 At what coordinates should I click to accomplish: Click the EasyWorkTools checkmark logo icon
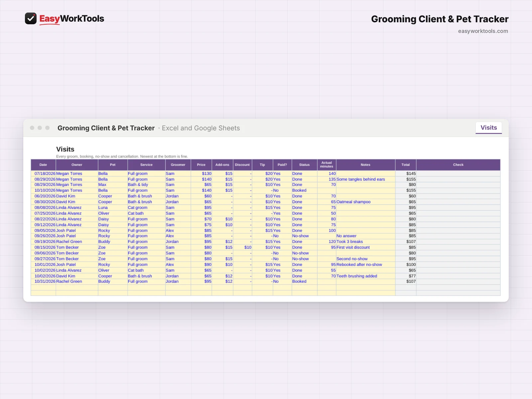pos(31,19)
